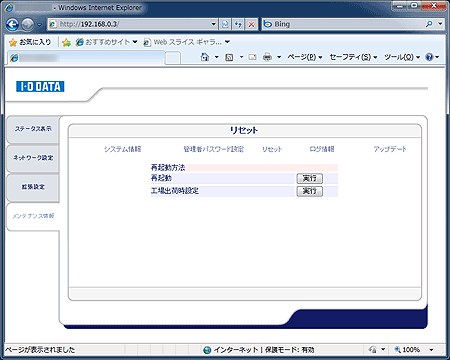Go back with the browser Back arrow
The image size is (450, 360).
12,24
